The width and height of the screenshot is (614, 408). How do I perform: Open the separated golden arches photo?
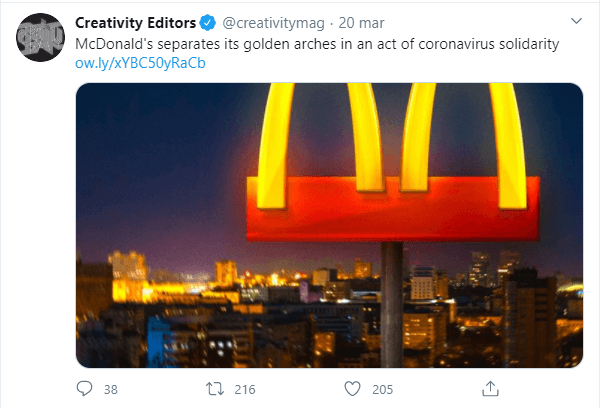click(x=329, y=225)
